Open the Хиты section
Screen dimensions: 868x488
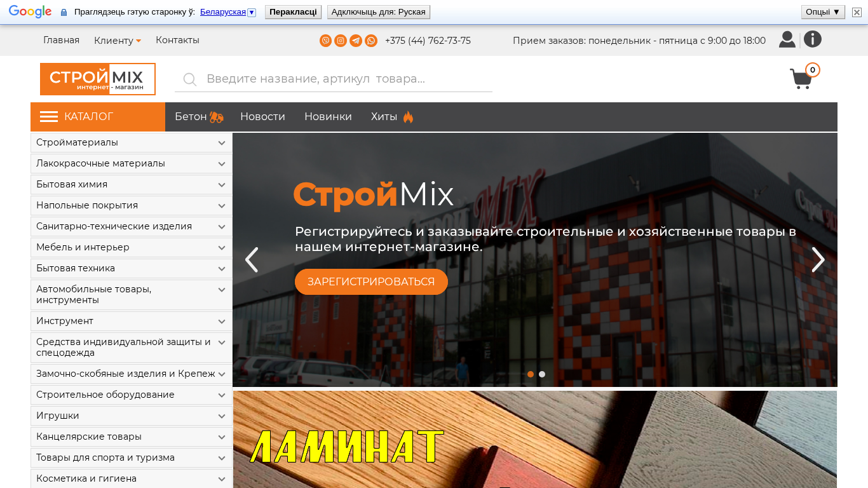pyautogui.click(x=384, y=117)
